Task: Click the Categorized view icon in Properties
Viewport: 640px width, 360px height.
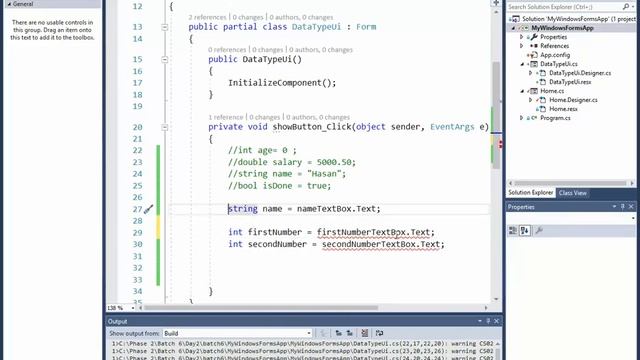Action: click(x=513, y=231)
